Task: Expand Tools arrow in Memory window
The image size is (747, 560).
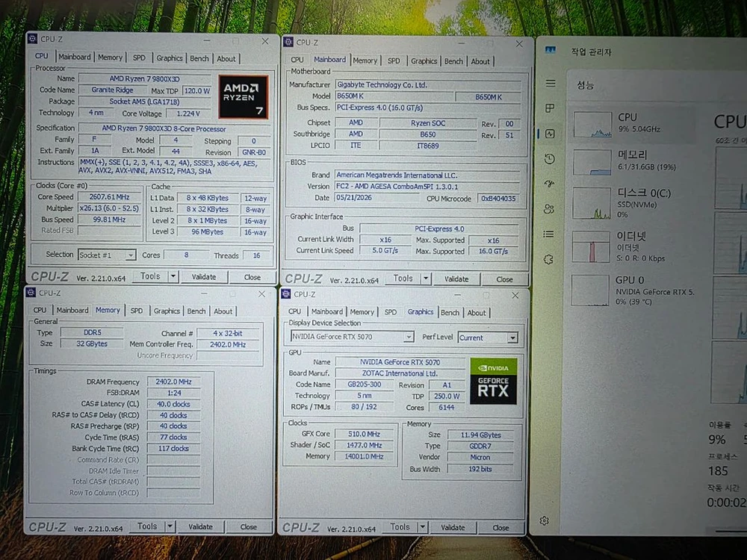Action: point(170,526)
